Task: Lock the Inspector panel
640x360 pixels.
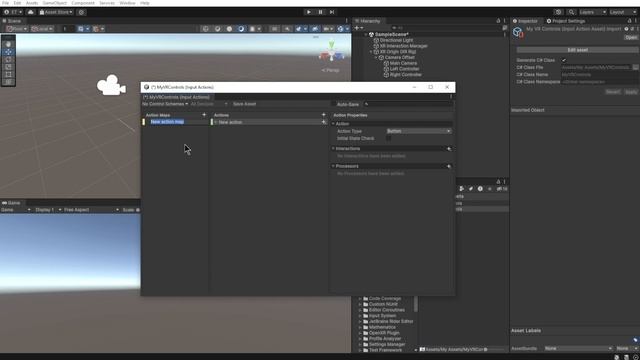Action: point(629,21)
